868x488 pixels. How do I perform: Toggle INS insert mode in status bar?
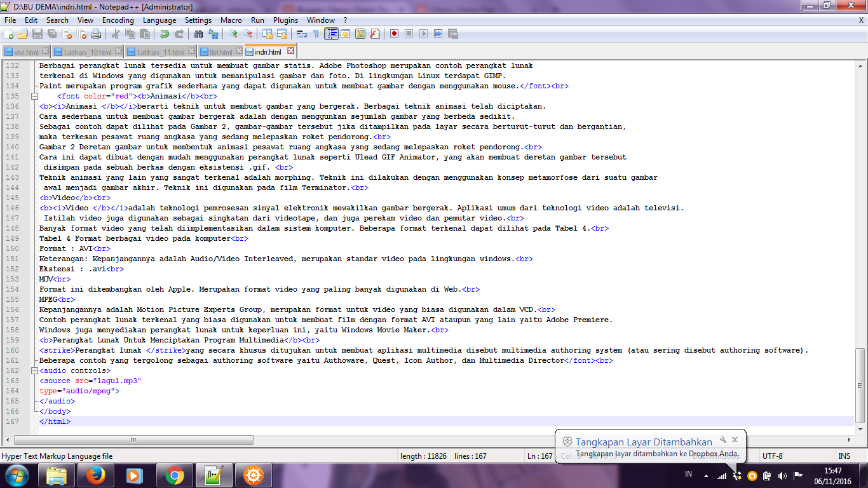pos(844,456)
